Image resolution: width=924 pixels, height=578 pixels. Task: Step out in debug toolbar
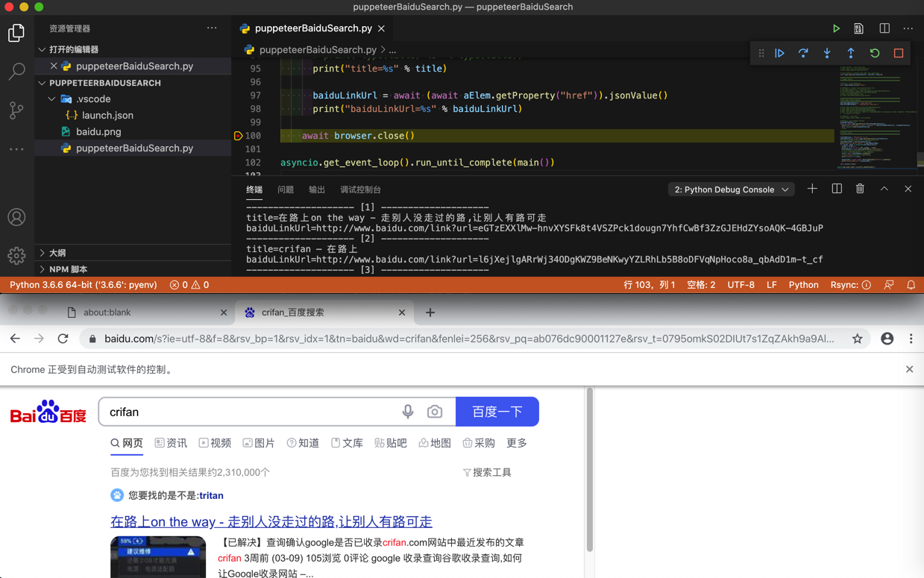pos(851,53)
